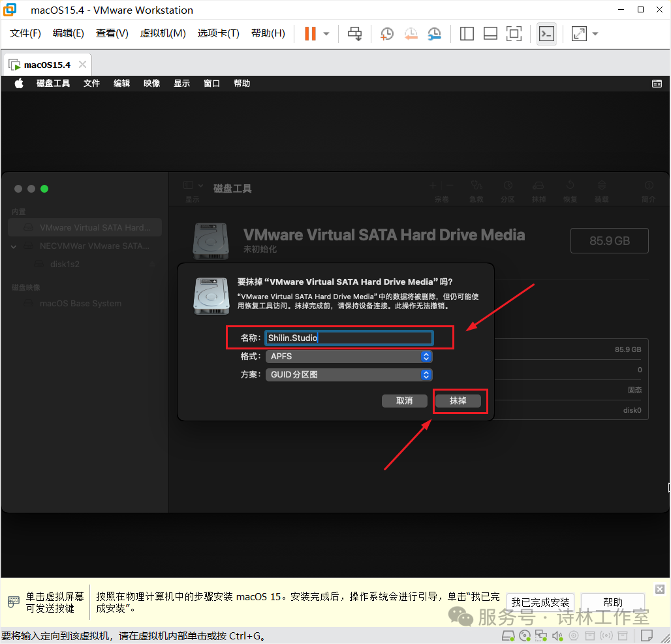Open the 虚拟机(M) menu

[163, 33]
